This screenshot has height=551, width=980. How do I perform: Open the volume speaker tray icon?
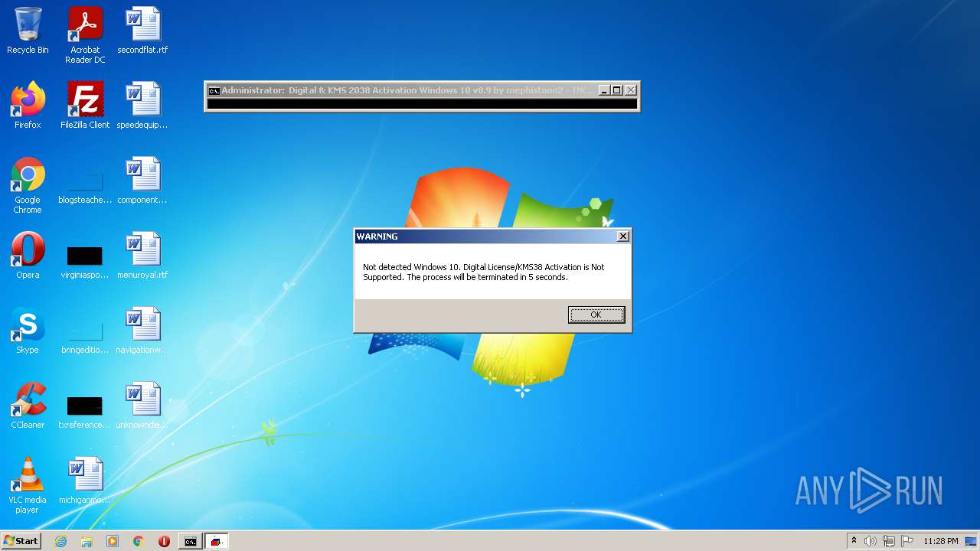pyautogui.click(x=871, y=541)
